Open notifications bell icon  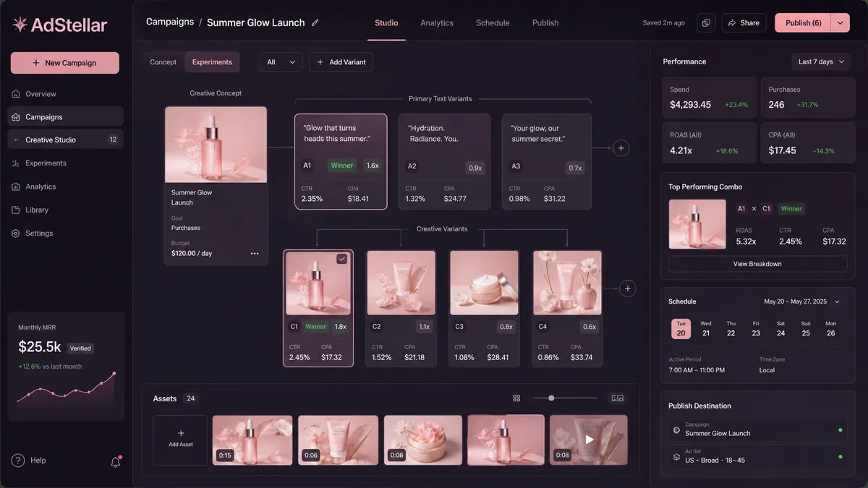[115, 461]
